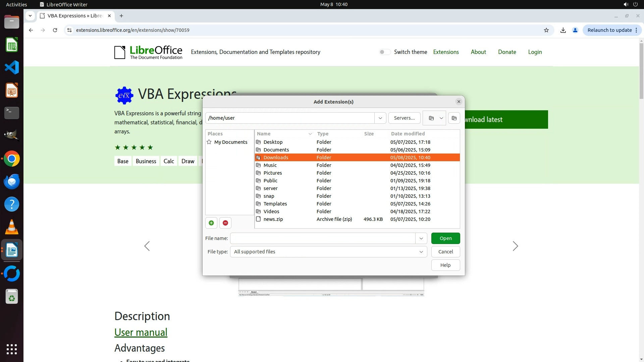Click the red remove place button
Screen dimensions: 644x362
point(225,223)
